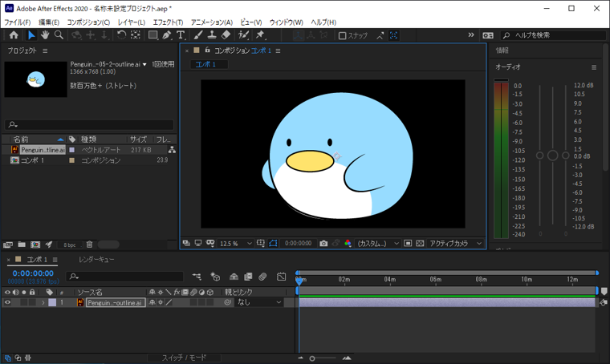Screen dimensions: 610x364
Task: Select the Roto Brush tool
Action: (243, 35)
